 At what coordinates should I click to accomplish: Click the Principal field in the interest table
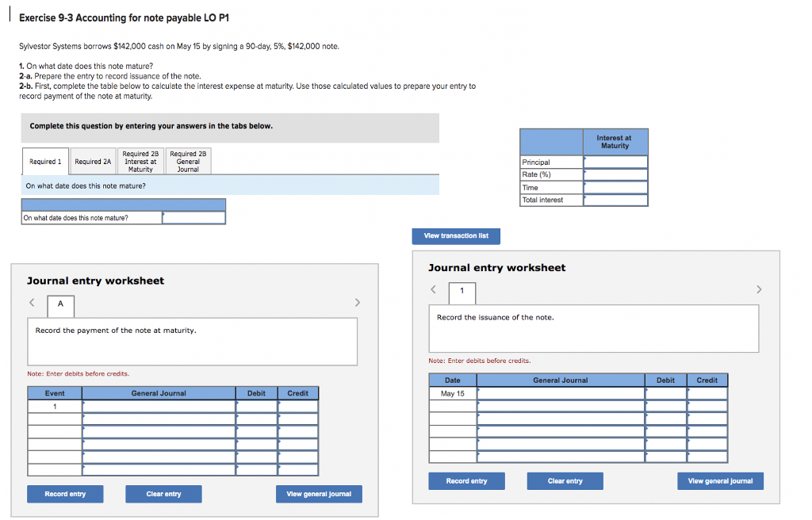coord(615,162)
